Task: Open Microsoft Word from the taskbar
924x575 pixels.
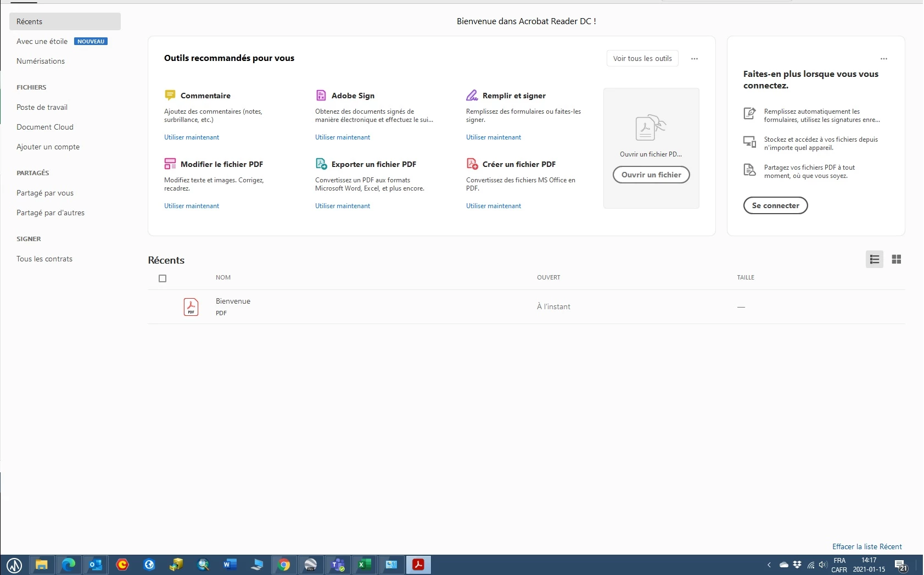Action: [x=230, y=565]
